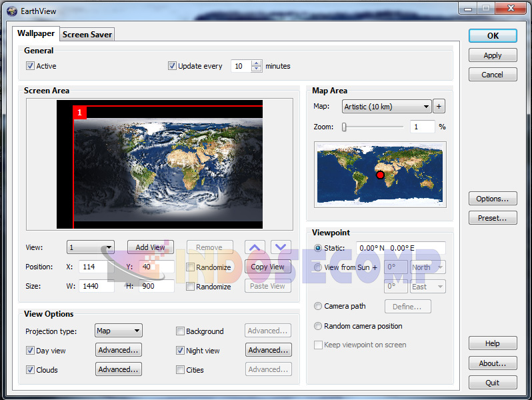The image size is (532, 400).
Task: Decrease update minutes with spinner down arrow
Action: pos(257,69)
